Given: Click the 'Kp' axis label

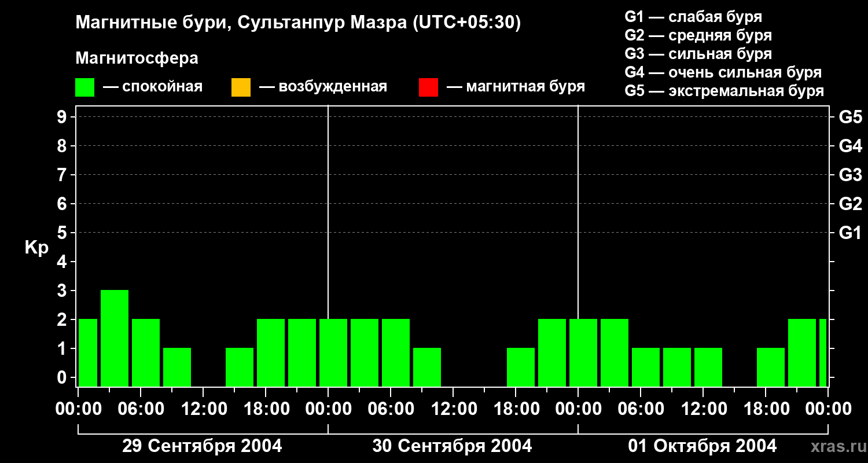Looking at the screenshot, I should [36, 248].
